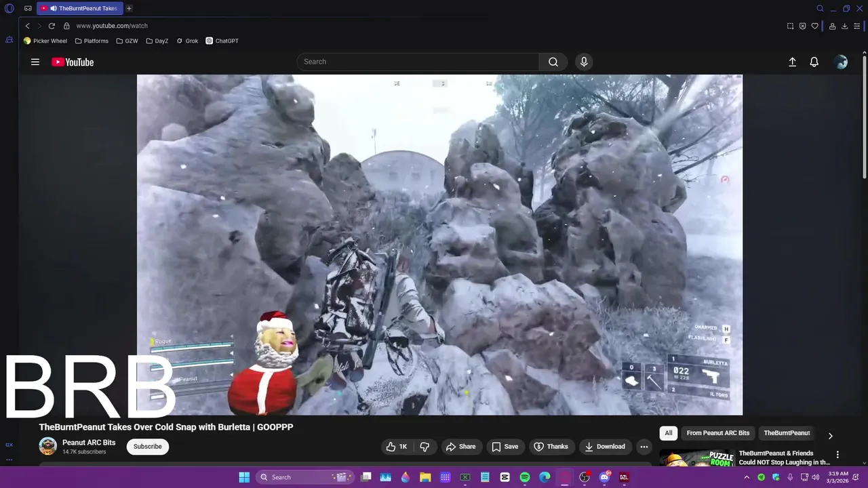Image resolution: width=868 pixels, height=488 pixels.
Task: Open the ChatGPT bookmark
Action: (222, 41)
